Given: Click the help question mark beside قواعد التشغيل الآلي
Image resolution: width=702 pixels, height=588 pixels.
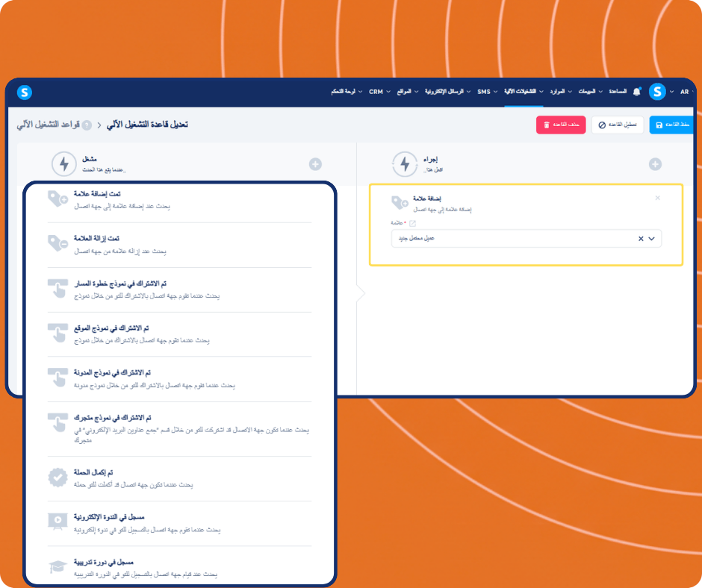Looking at the screenshot, I should (x=87, y=125).
